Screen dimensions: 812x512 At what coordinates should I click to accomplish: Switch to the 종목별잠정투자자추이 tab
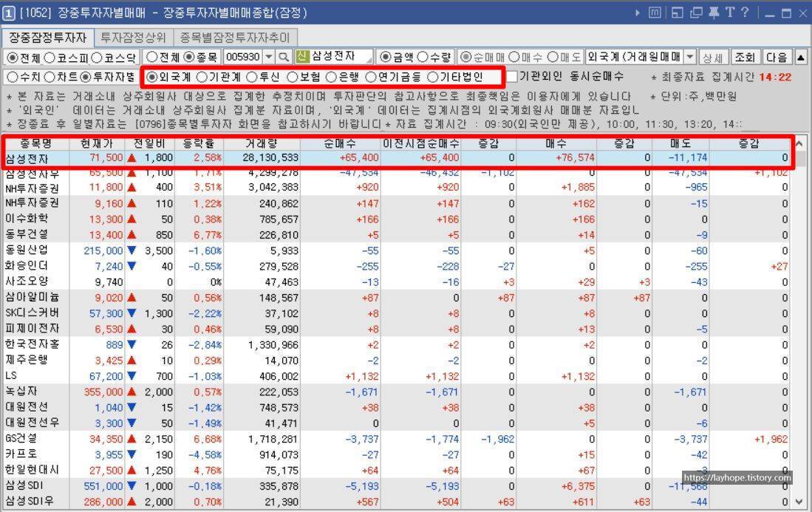pyautogui.click(x=235, y=37)
